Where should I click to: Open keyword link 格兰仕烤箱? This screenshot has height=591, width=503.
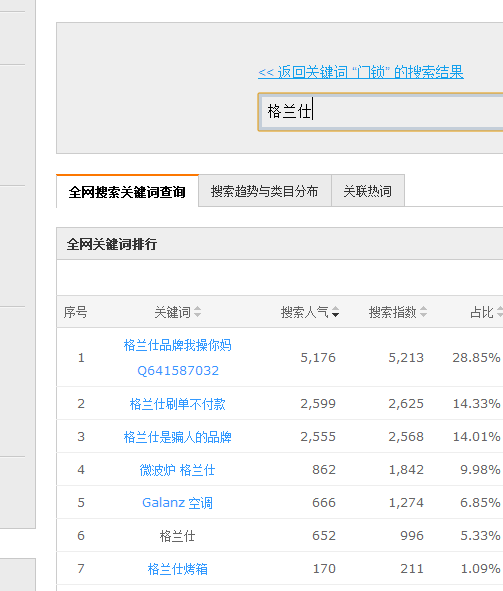click(x=177, y=569)
